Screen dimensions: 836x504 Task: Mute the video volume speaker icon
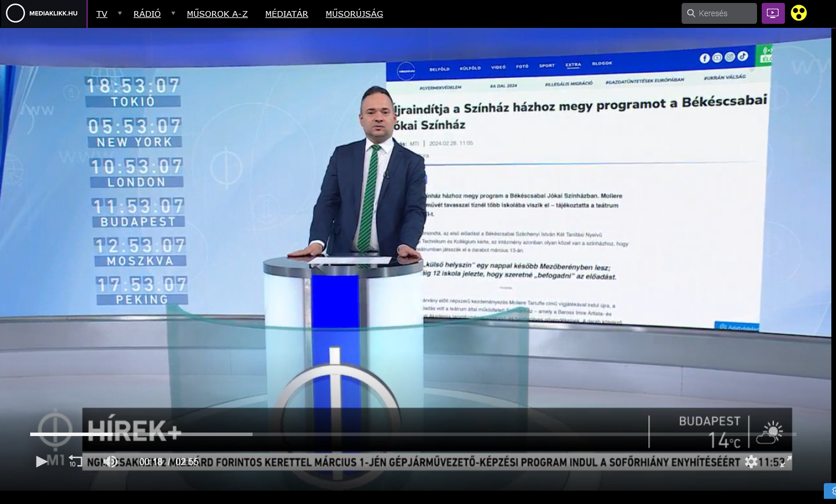[x=110, y=462]
